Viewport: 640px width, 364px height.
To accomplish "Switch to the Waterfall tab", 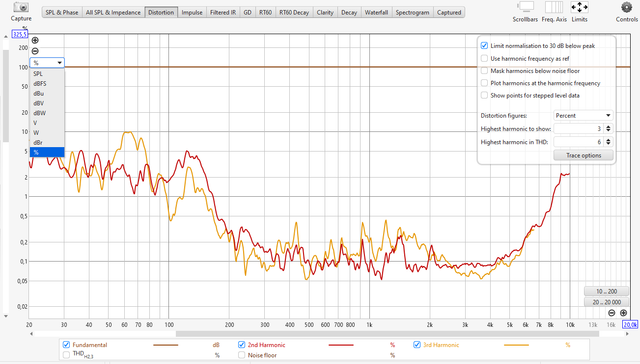I will coord(376,12).
